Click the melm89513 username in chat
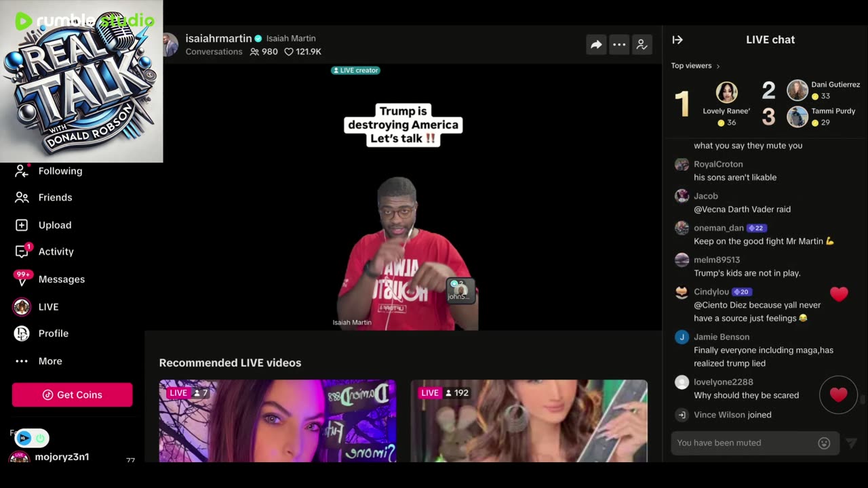Viewport: 868px width, 488px height. pyautogui.click(x=717, y=260)
